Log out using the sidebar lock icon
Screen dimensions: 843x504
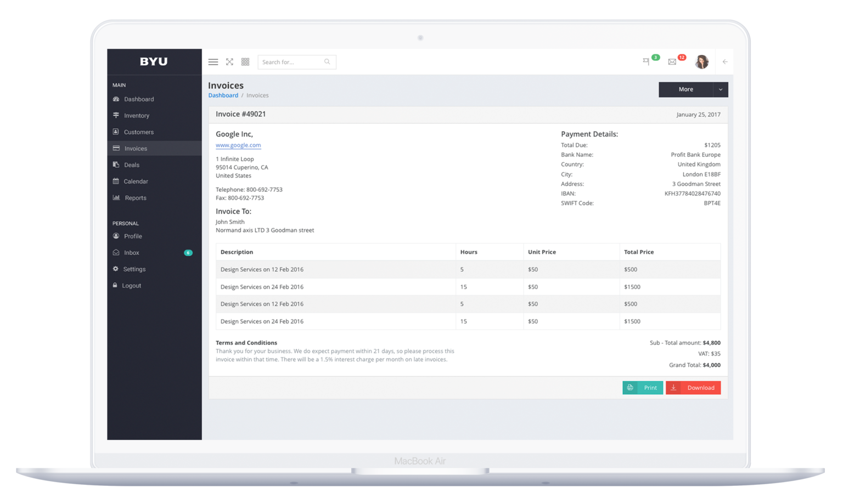point(132,285)
